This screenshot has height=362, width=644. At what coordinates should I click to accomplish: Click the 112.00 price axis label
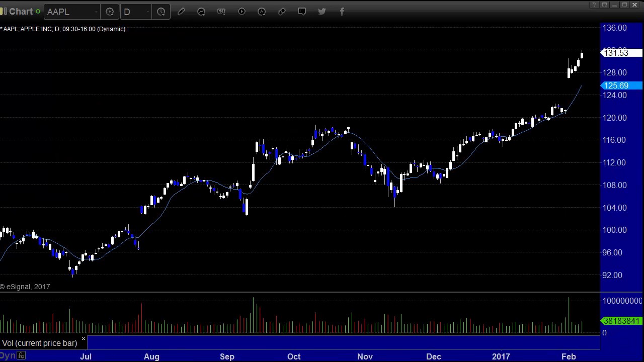(615, 162)
